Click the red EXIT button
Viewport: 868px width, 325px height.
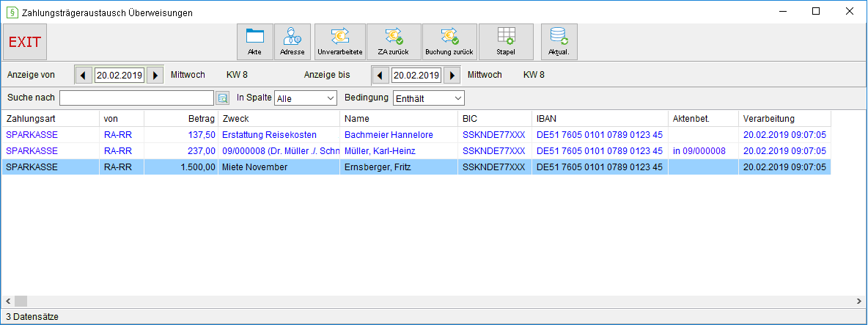point(25,42)
